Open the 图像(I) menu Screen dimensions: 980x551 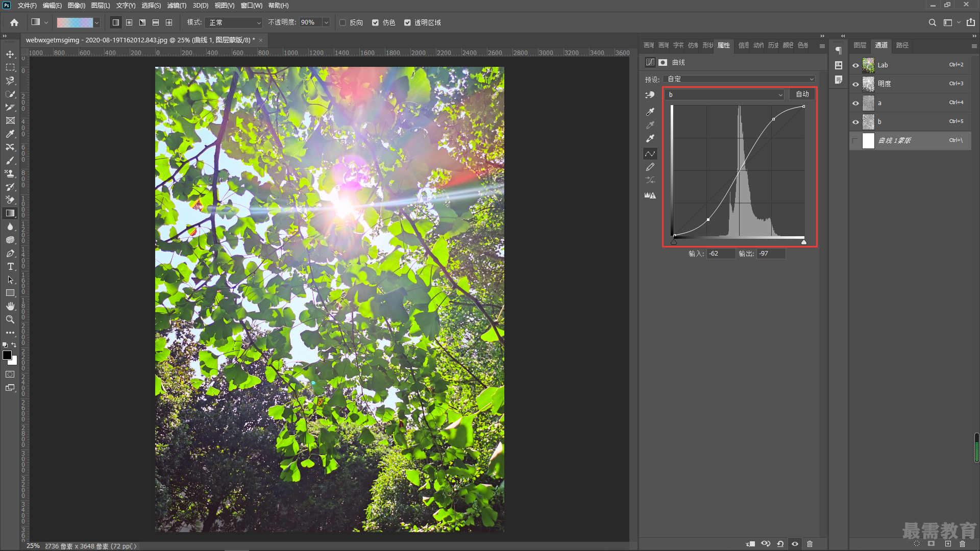[77, 6]
